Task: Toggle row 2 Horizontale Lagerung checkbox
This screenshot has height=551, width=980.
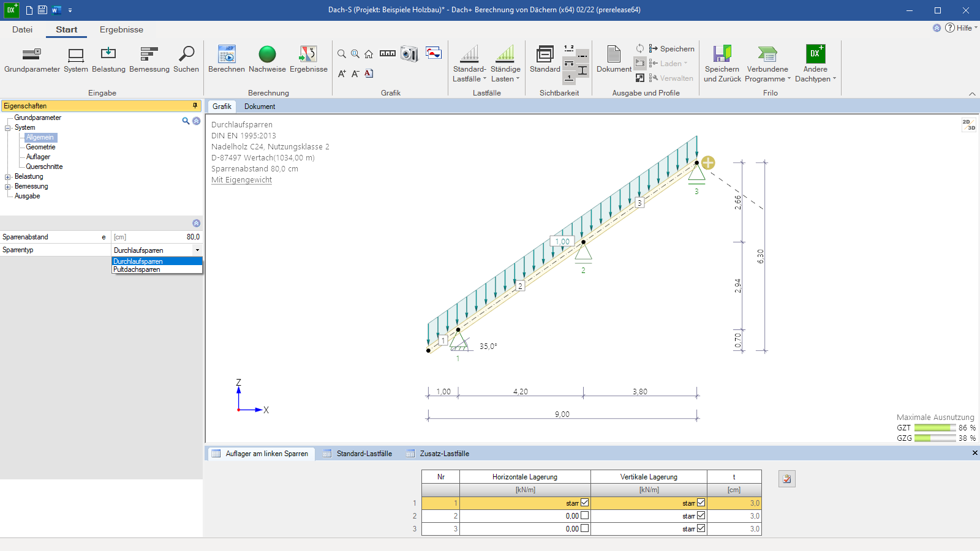Action: (x=584, y=515)
